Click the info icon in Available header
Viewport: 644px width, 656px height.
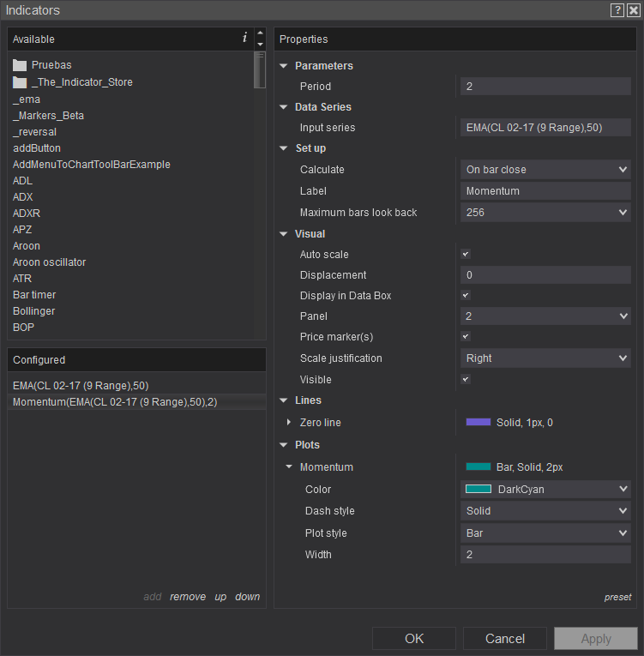244,38
